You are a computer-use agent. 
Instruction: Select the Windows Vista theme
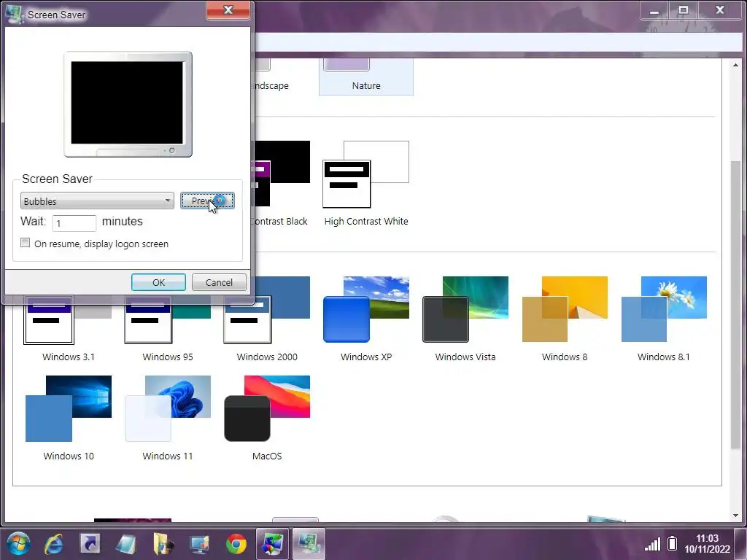[465, 319]
